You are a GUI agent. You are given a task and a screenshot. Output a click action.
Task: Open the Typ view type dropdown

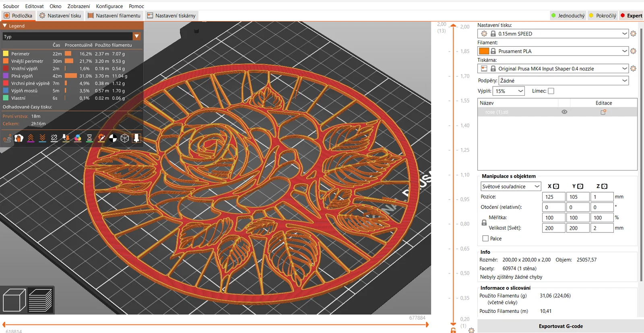(x=72, y=37)
